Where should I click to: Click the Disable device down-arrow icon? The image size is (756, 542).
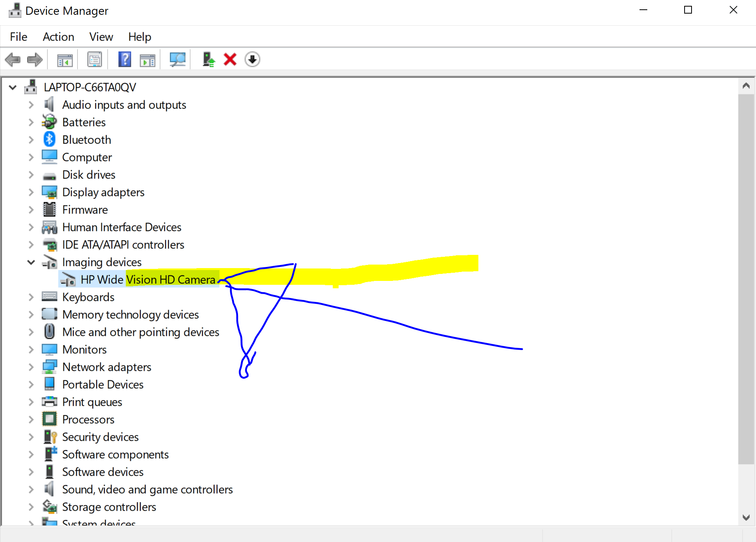click(252, 60)
